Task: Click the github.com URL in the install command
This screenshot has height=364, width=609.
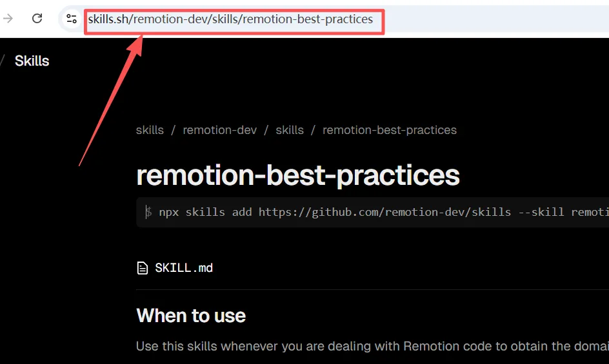Action: [384, 212]
